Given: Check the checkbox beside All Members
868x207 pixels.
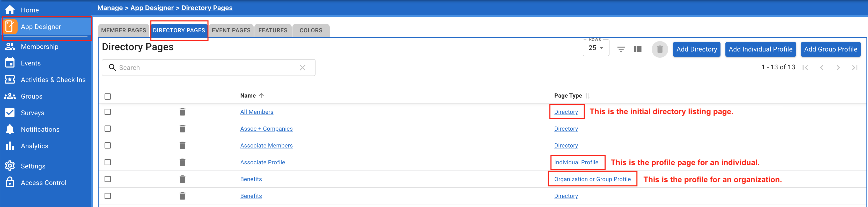Looking at the screenshot, I should pyautogui.click(x=108, y=112).
